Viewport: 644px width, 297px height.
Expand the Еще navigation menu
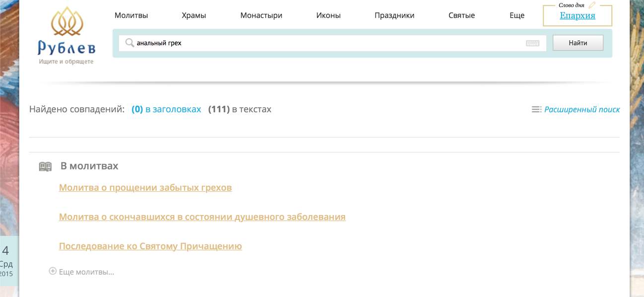517,15
